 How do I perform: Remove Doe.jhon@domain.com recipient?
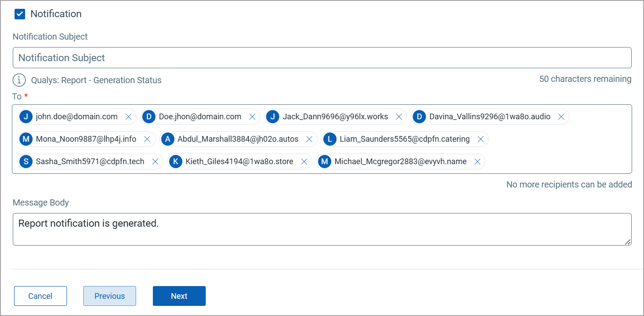[x=252, y=117]
